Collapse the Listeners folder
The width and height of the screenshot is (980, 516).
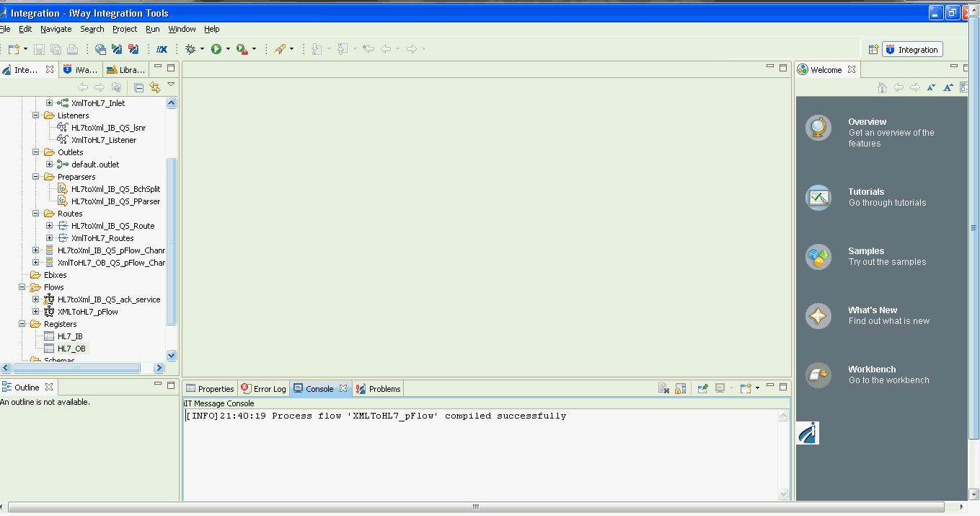point(35,115)
